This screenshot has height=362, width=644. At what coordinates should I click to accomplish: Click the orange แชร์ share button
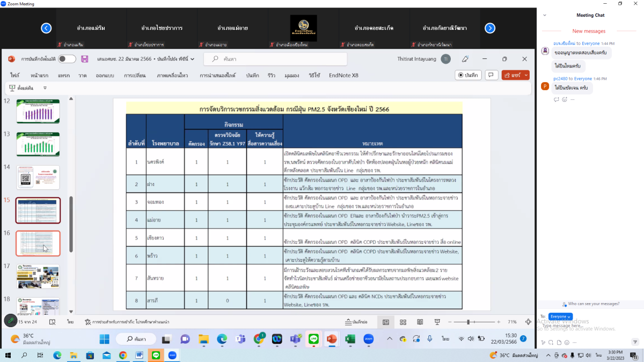click(515, 75)
